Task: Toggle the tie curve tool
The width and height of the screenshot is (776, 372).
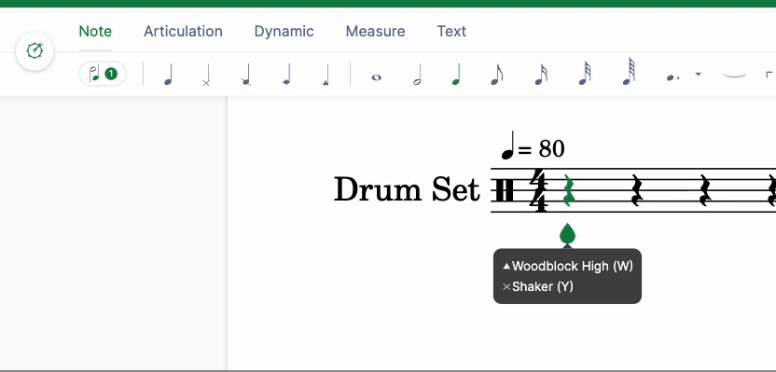Action: tap(734, 75)
